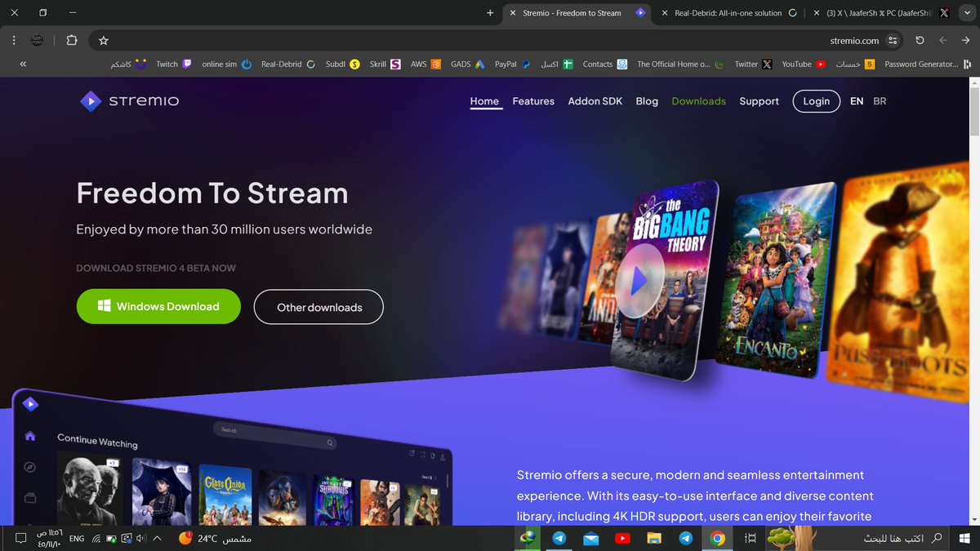Open Chrome three-dot menu

(x=15, y=40)
